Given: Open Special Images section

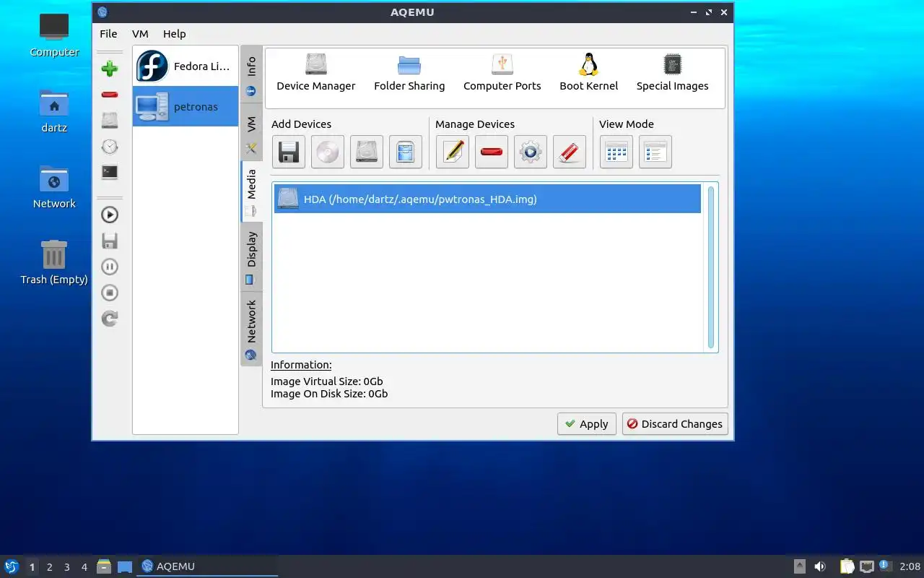Looking at the screenshot, I should pyautogui.click(x=673, y=73).
